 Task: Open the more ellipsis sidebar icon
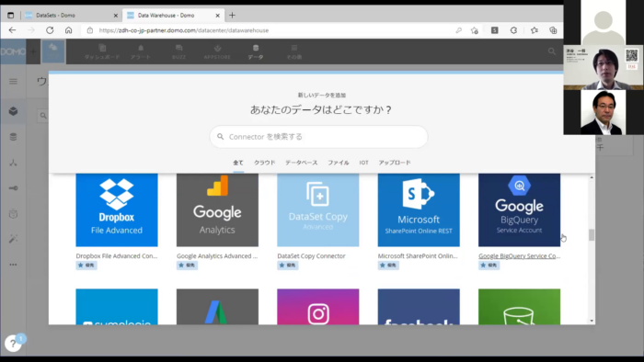click(13, 265)
